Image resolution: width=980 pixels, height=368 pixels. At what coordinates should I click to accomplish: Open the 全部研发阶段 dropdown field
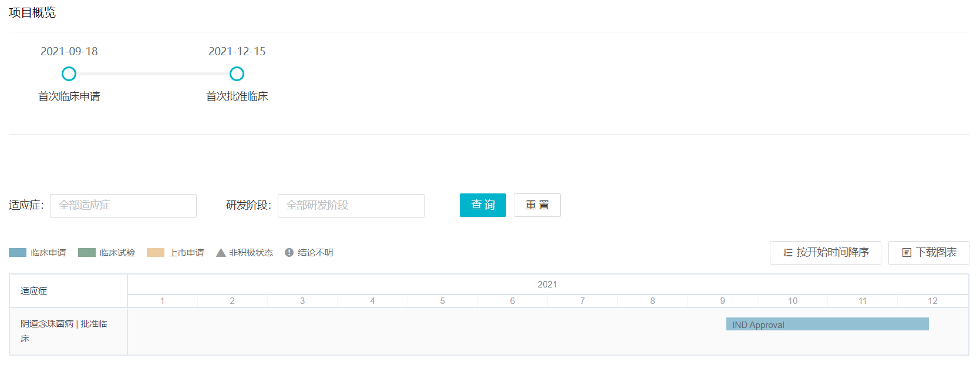click(351, 206)
